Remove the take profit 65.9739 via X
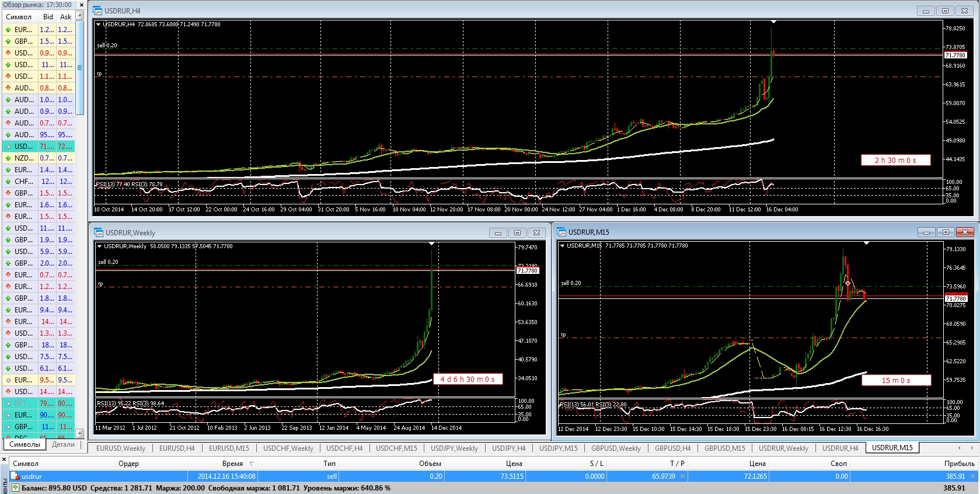 [x=682, y=476]
